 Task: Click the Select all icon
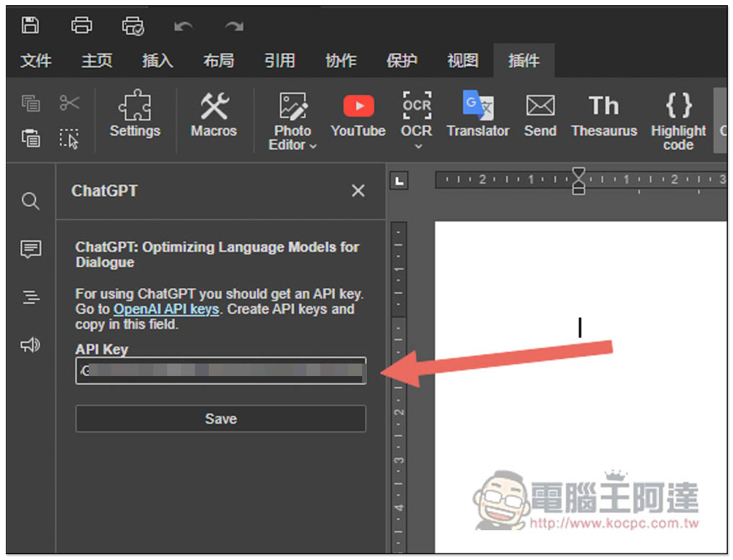point(70,139)
